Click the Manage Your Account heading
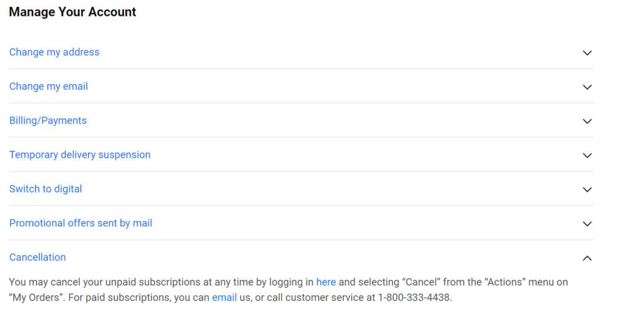 pyautogui.click(x=72, y=12)
